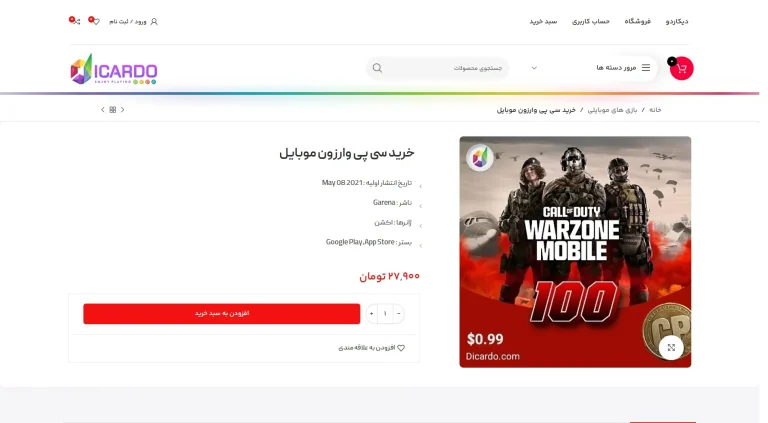Image resolution: width=768 pixels, height=423 pixels.
Task: Open the حساب کاربری menu item
Action: (591, 22)
